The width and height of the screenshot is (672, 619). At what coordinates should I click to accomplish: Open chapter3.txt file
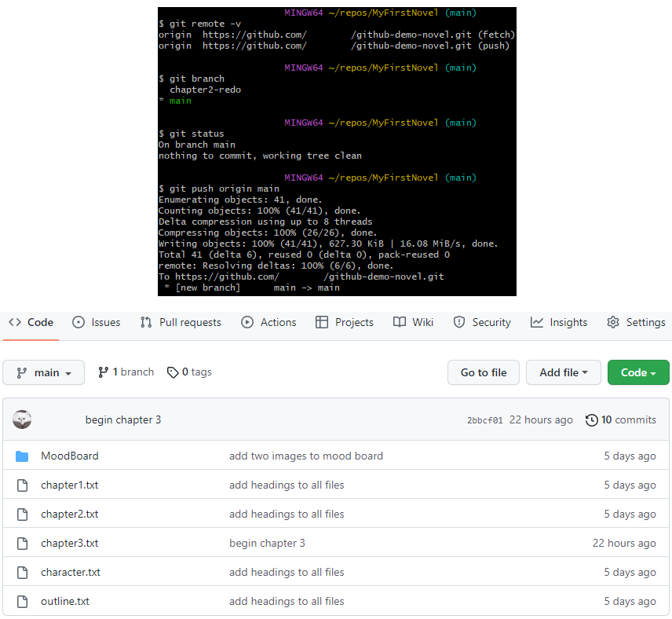[x=69, y=543]
